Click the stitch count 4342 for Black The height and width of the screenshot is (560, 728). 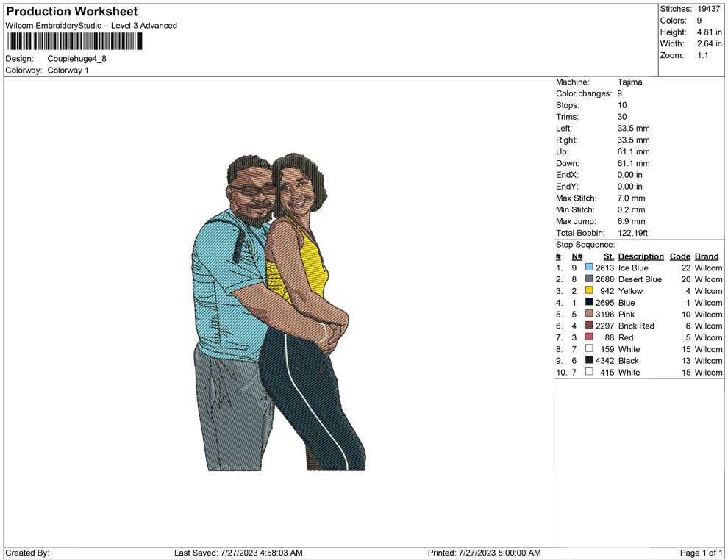click(x=604, y=361)
